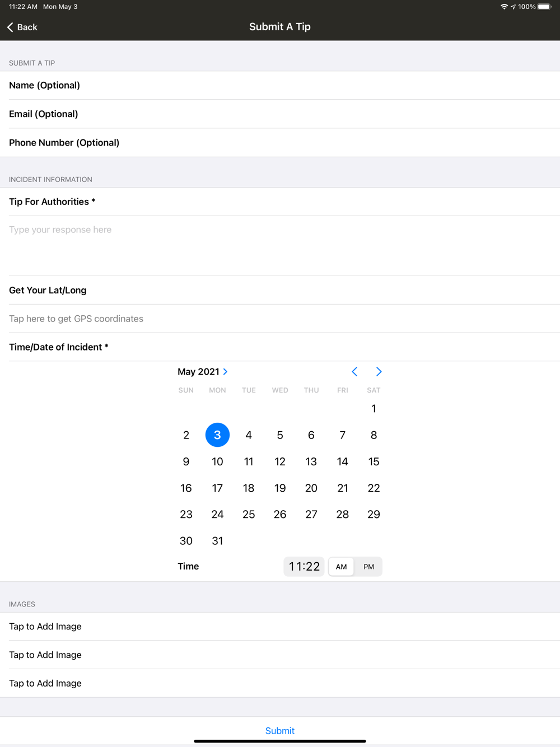
Task: Pick May 9 in the calendar
Action: 186,461
